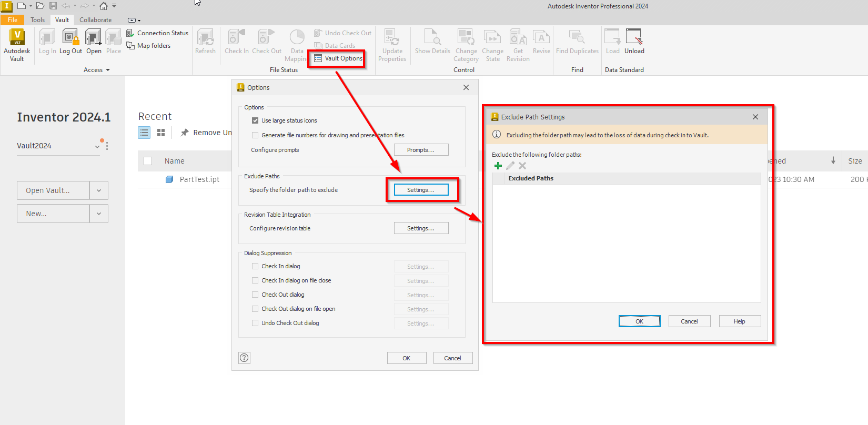Refresh the Vault file status
The width and height of the screenshot is (868, 425).
(205, 42)
